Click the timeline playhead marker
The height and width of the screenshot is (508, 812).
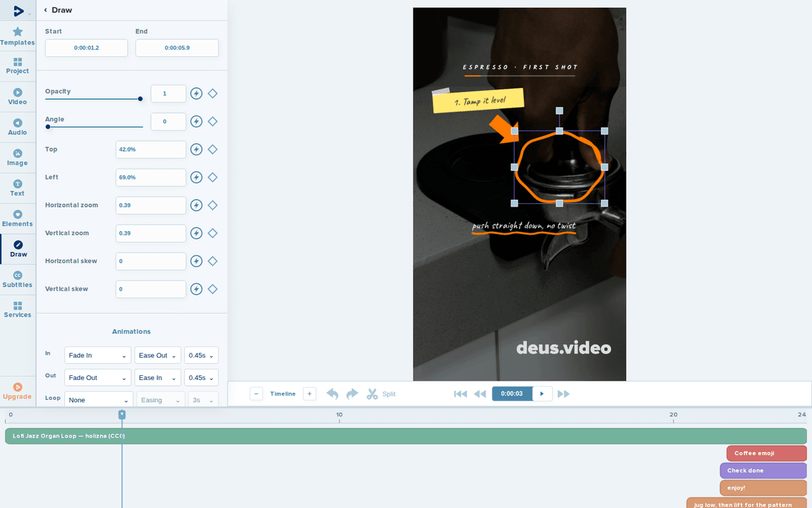pyautogui.click(x=122, y=414)
